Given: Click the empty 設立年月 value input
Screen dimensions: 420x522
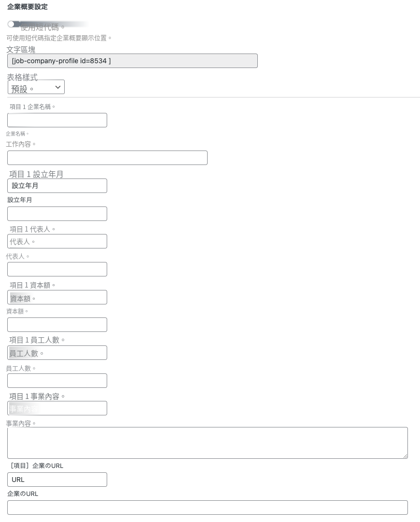Looking at the screenshot, I should (x=57, y=214).
